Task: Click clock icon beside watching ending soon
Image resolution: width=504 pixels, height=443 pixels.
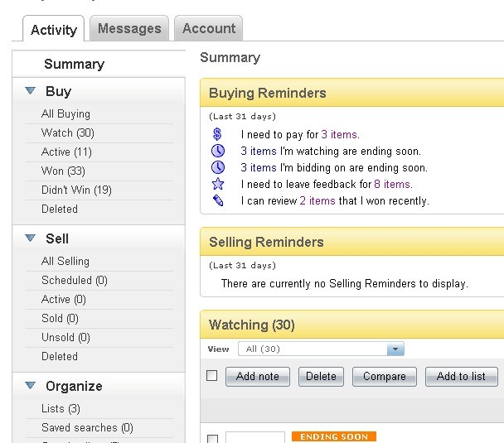Action: [x=218, y=151]
